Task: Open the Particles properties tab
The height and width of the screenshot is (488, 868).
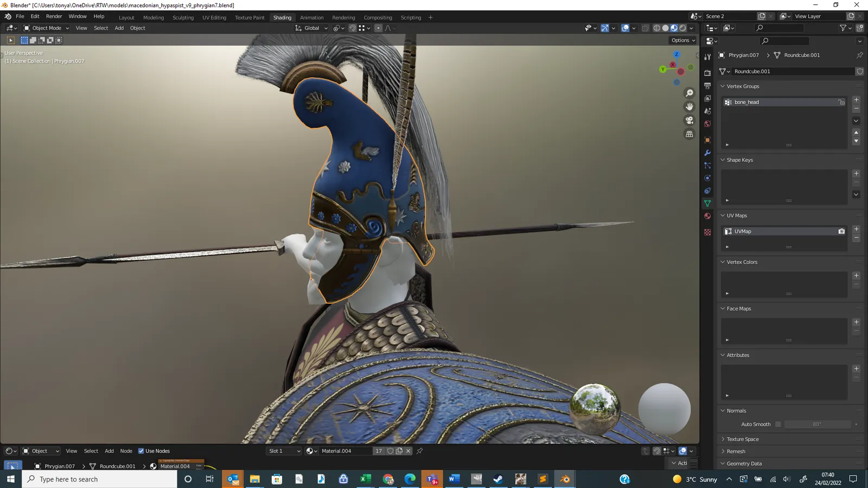Action: point(707,165)
